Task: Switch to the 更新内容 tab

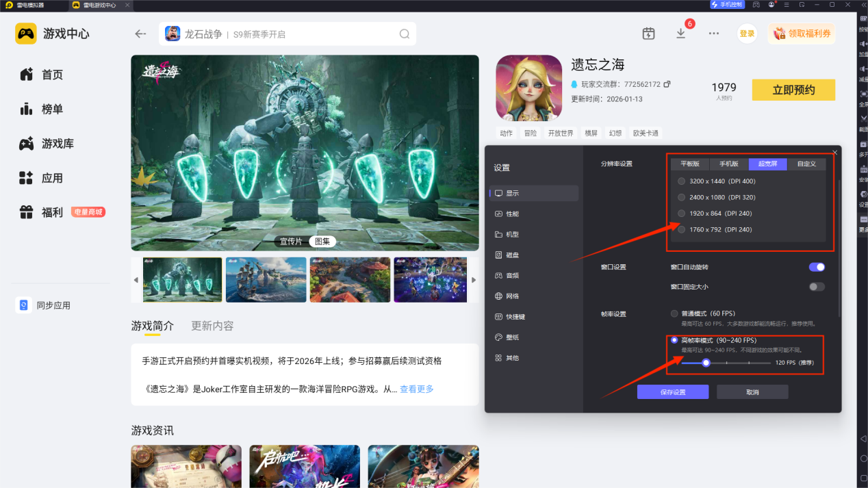Action: click(212, 326)
